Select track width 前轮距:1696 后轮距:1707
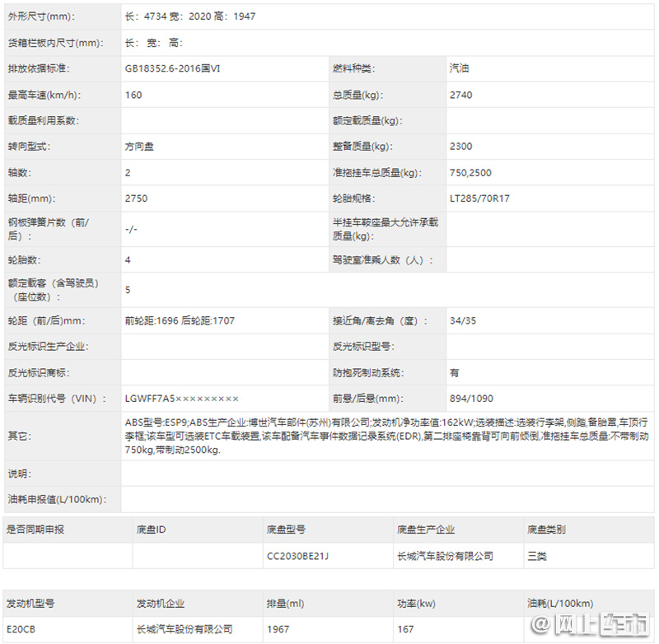The height and width of the screenshot is (644, 659). pos(180,320)
